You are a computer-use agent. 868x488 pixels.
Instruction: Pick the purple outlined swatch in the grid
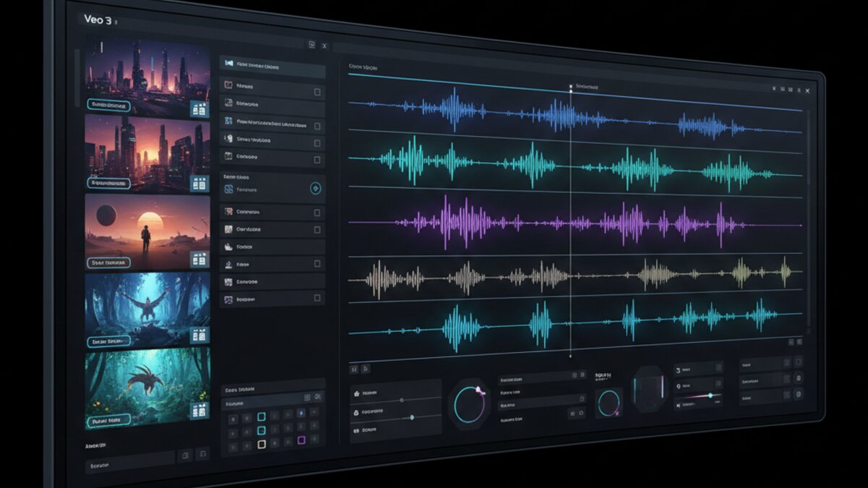[302, 440]
